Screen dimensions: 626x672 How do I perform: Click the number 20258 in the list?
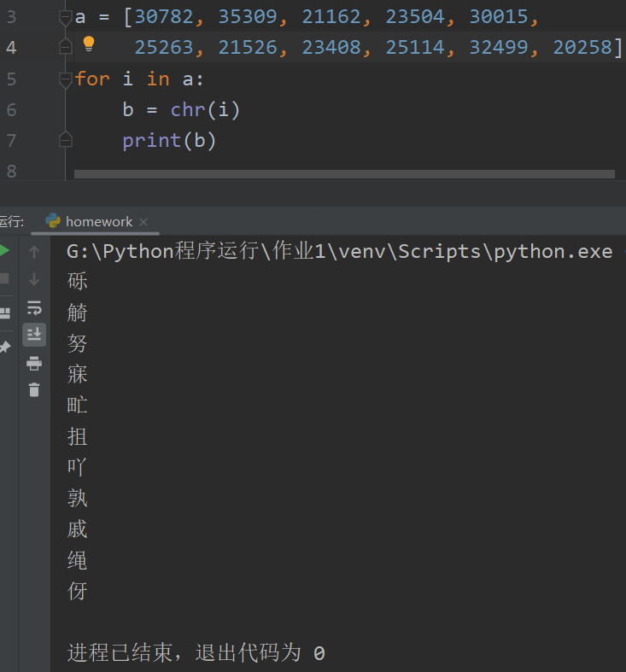pos(582,47)
